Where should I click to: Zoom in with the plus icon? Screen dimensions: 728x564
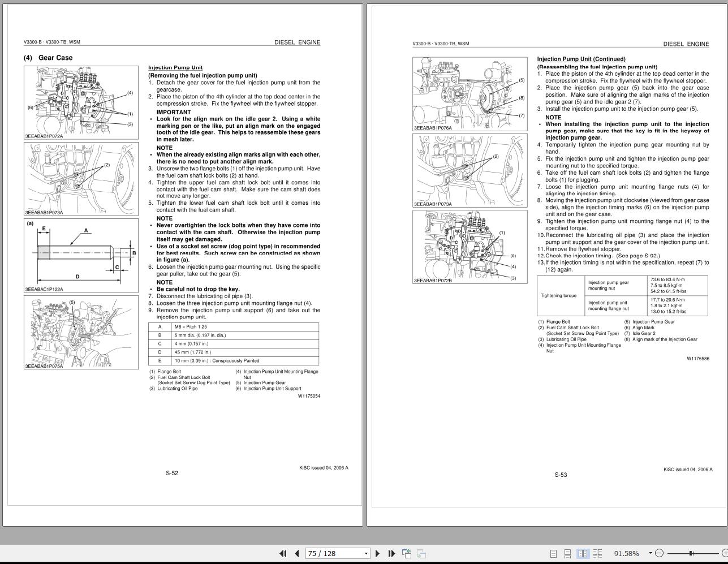(x=725, y=553)
